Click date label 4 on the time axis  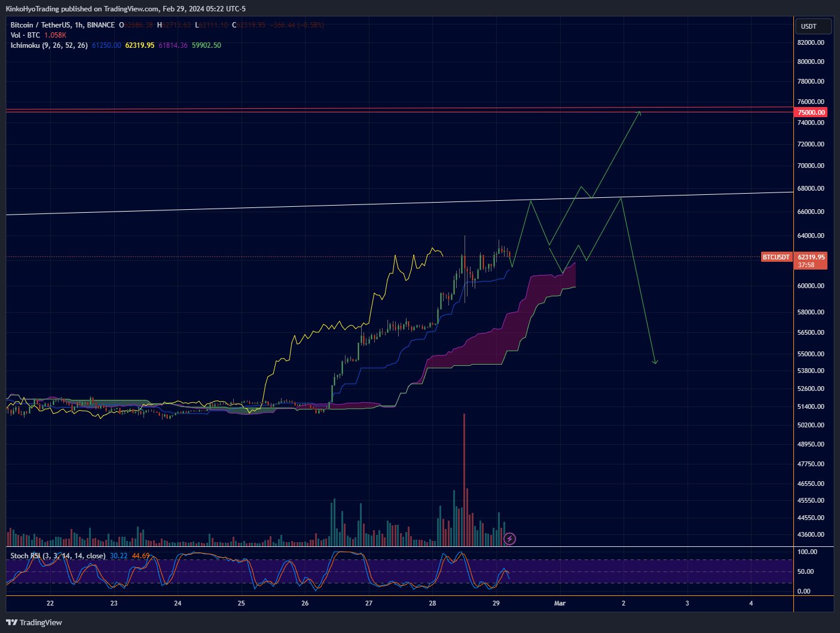coord(751,603)
